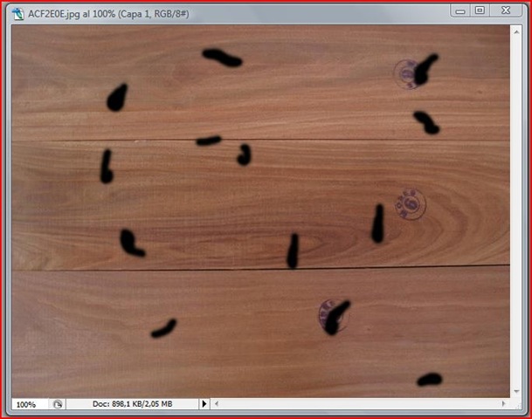Image resolution: width=532 pixels, height=419 pixels.
Task: Click the Doc: 898,1 KB/2,05 MB status text
Action: coord(132,404)
